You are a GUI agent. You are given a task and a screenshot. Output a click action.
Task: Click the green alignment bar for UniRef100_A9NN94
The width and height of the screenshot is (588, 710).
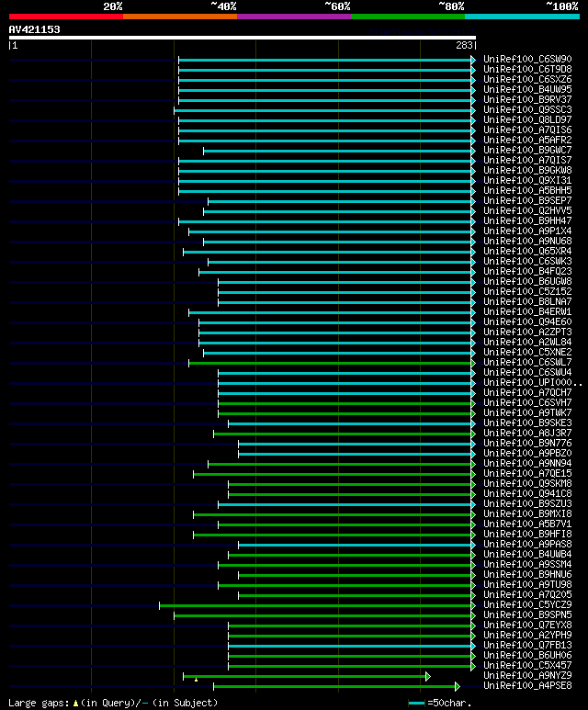click(x=339, y=464)
